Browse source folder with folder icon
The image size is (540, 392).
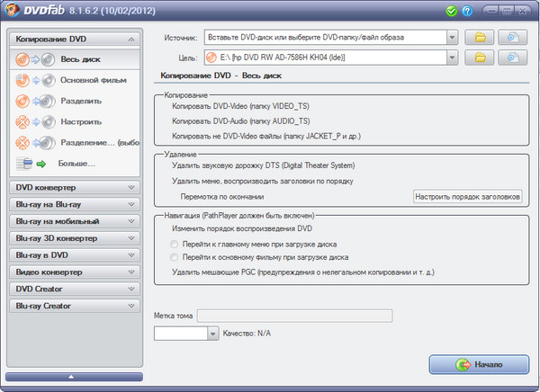click(480, 37)
